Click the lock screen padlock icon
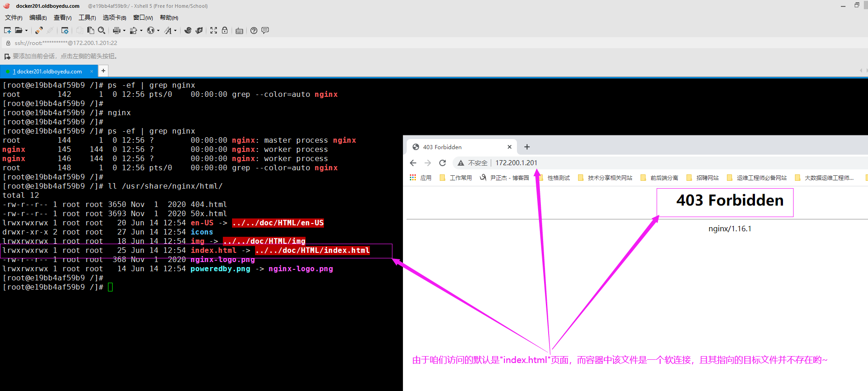Image resolution: width=868 pixels, height=391 pixels. [x=225, y=30]
